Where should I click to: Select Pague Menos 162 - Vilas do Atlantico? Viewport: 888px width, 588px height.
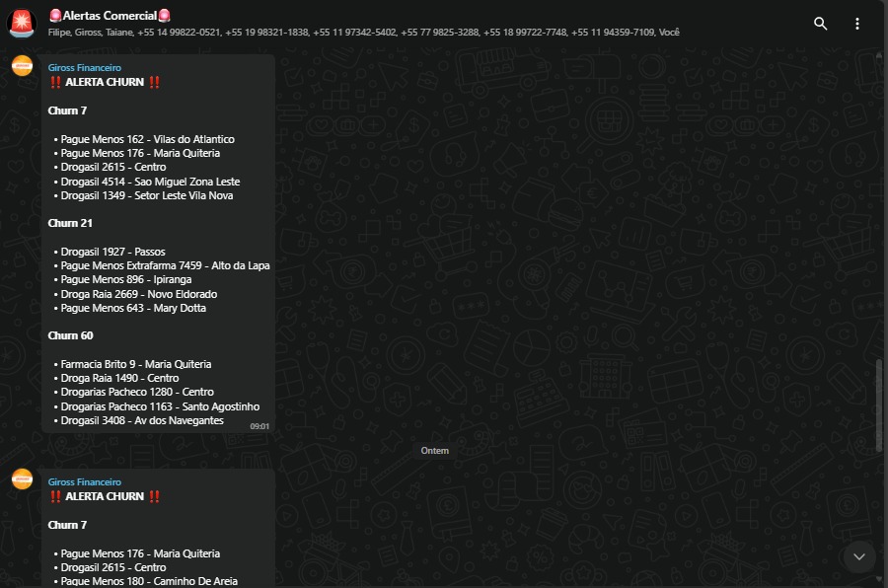(147, 139)
